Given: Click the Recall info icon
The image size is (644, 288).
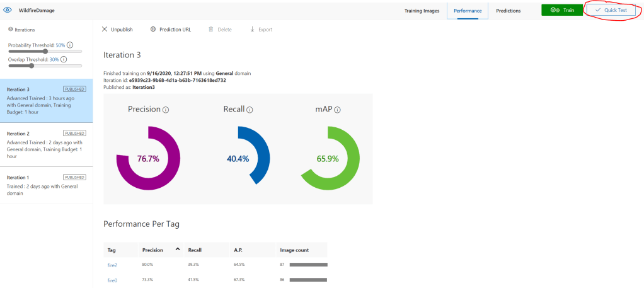Looking at the screenshot, I should pos(250,110).
